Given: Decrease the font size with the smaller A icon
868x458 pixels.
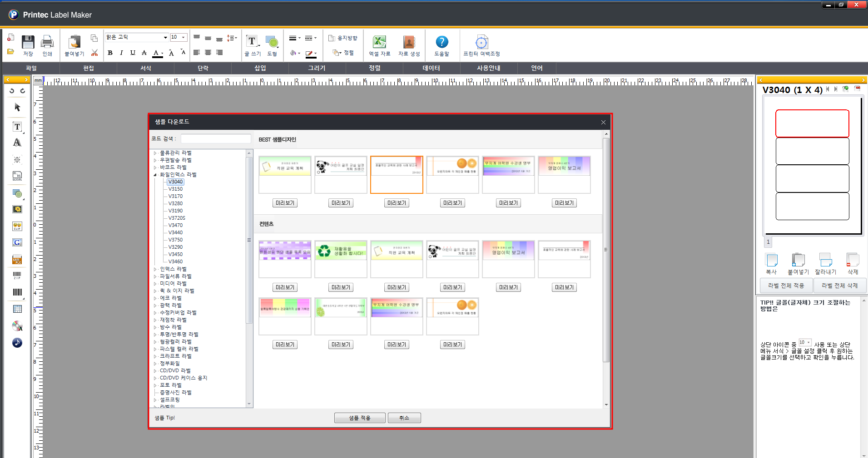Looking at the screenshot, I should [x=183, y=52].
